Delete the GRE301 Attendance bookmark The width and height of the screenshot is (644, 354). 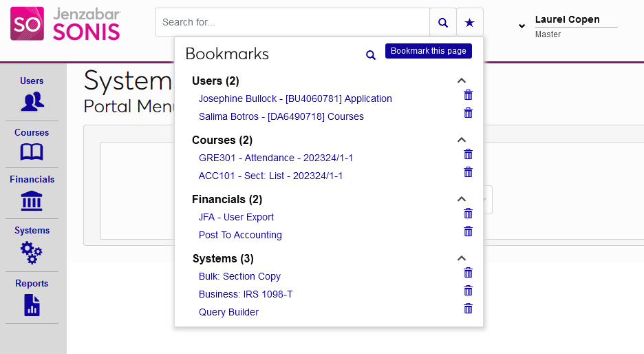pos(469,154)
